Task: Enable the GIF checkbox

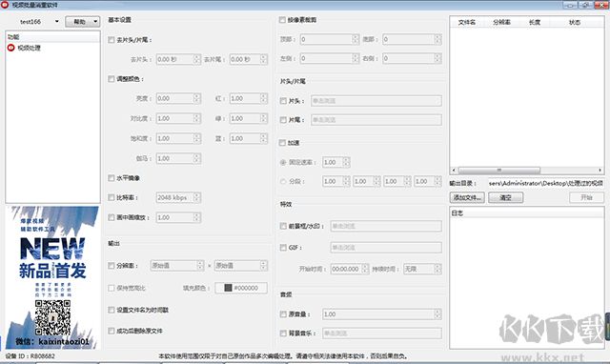Action: click(283, 248)
